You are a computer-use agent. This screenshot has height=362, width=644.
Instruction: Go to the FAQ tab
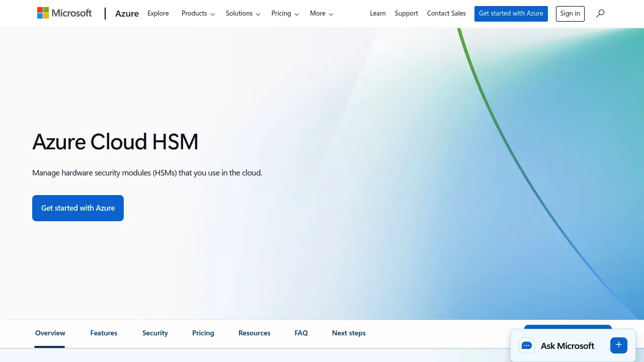tap(301, 333)
